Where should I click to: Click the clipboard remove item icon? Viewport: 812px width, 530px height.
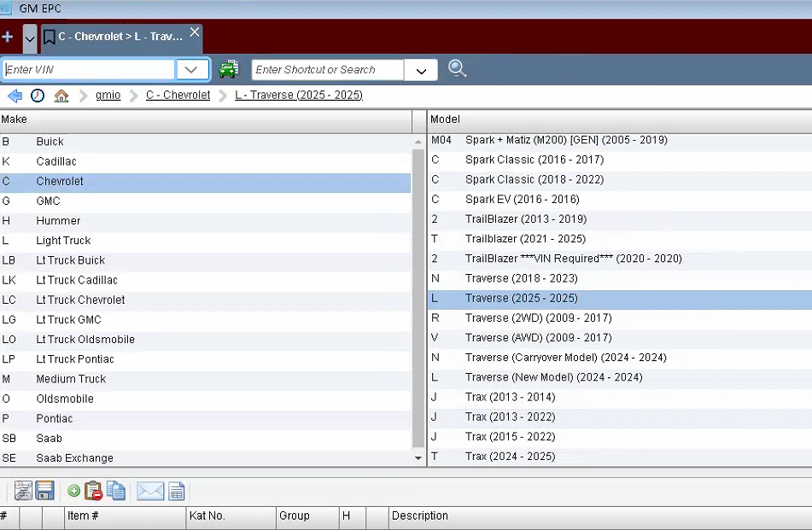(94, 492)
